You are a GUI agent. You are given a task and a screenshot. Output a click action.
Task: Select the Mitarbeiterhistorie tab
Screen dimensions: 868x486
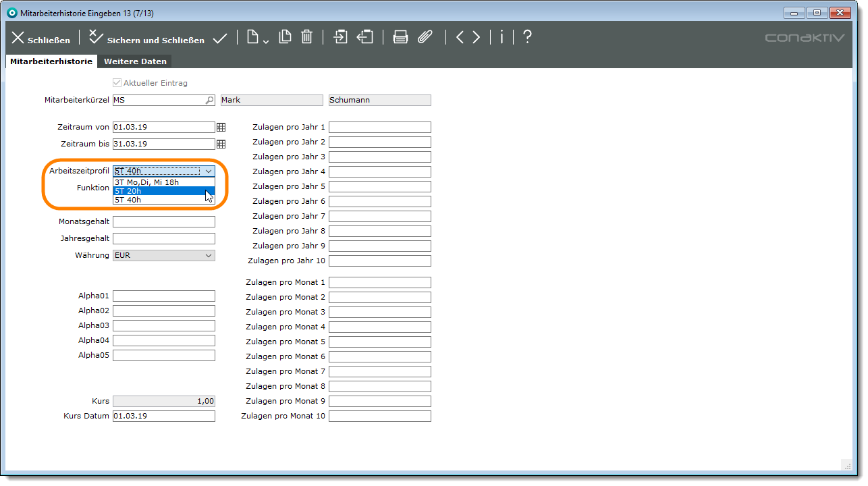(51, 61)
